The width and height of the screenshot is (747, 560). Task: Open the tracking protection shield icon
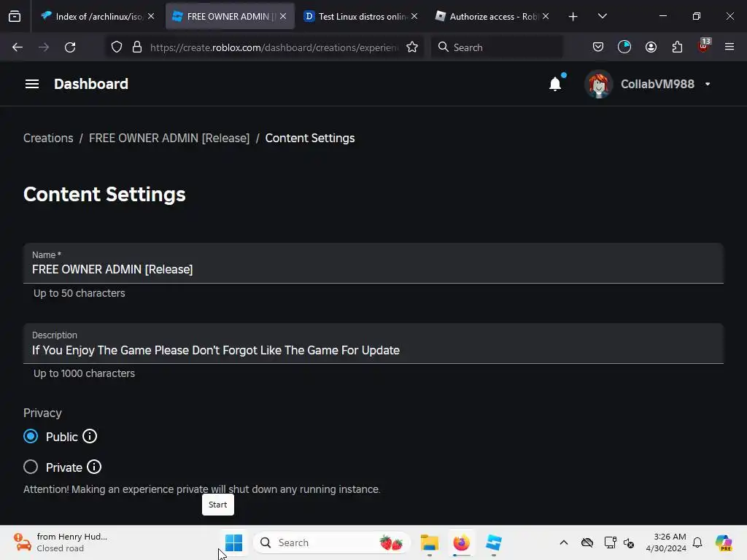[x=117, y=47]
